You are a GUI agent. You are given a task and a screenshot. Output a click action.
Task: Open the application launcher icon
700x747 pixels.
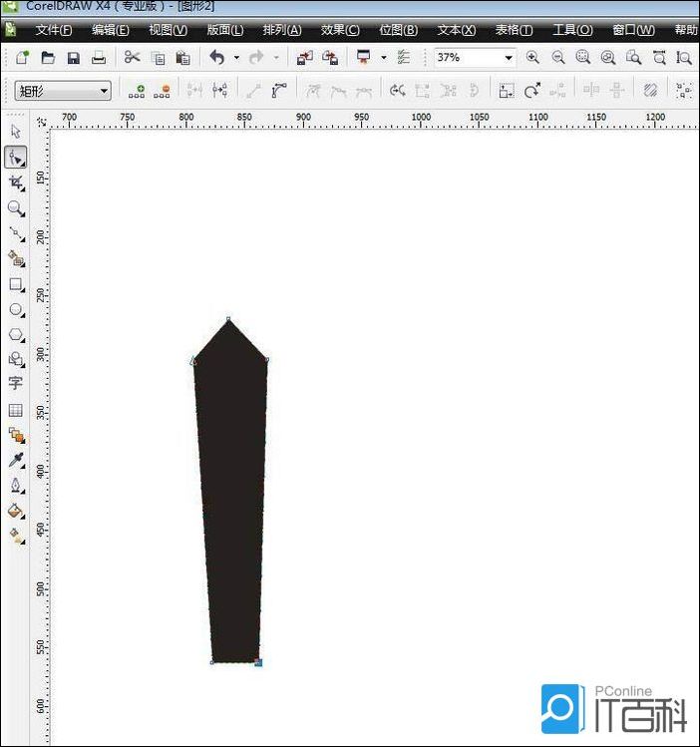coord(364,57)
